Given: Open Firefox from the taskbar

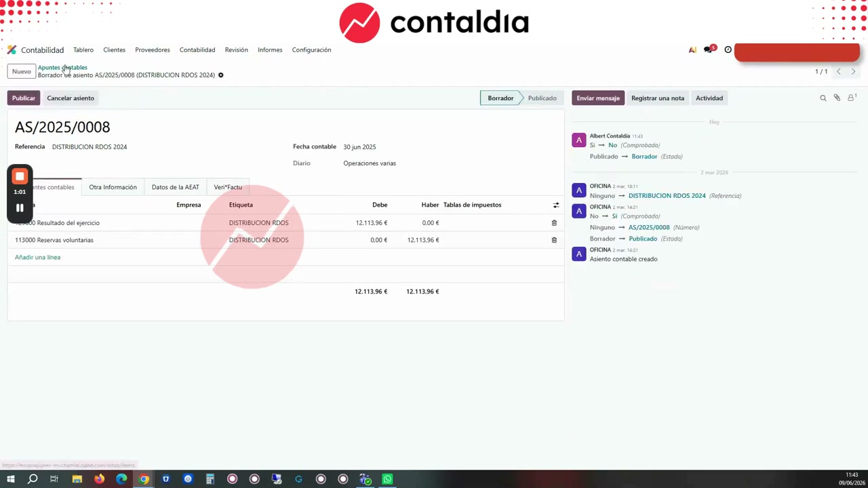Looking at the screenshot, I should (x=99, y=479).
